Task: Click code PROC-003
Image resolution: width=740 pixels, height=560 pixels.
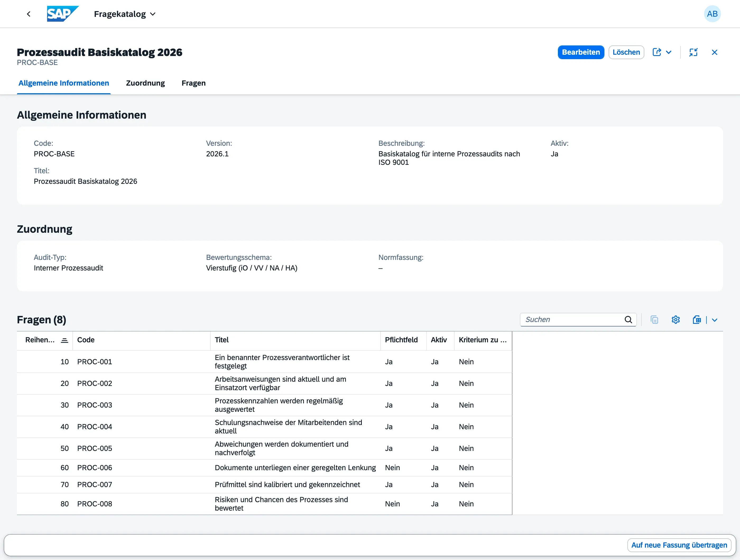Action: 94,405
